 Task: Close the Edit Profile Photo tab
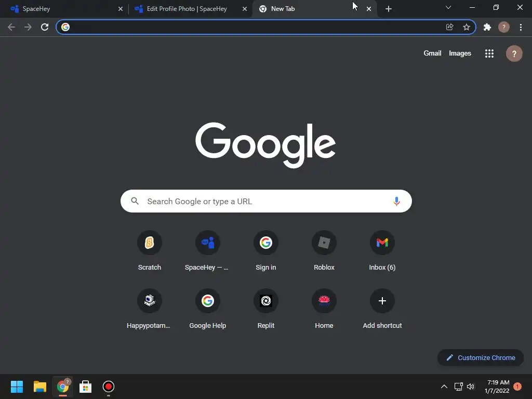click(245, 9)
